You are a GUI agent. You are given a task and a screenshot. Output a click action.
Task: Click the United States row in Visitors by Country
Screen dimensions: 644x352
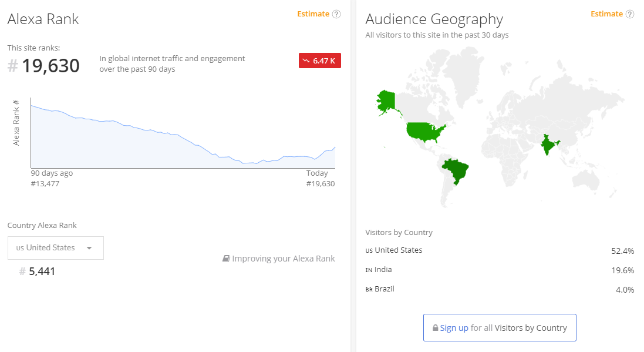click(x=500, y=250)
